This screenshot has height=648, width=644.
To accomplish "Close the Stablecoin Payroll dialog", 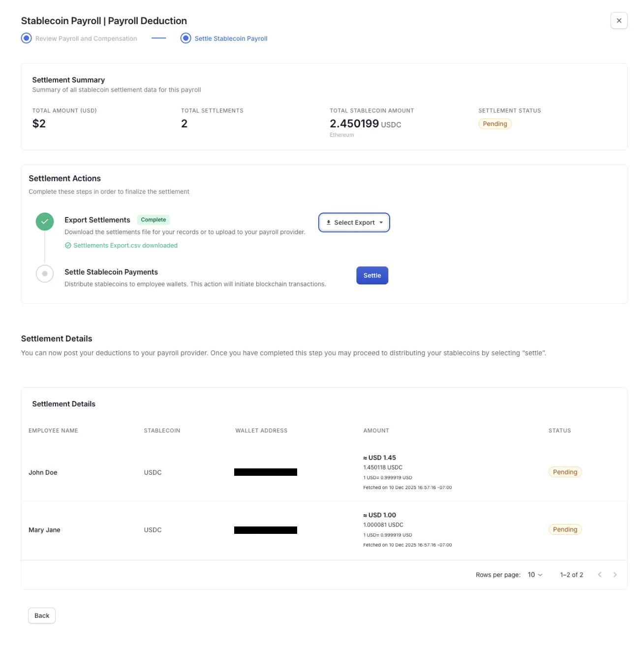I will (618, 21).
